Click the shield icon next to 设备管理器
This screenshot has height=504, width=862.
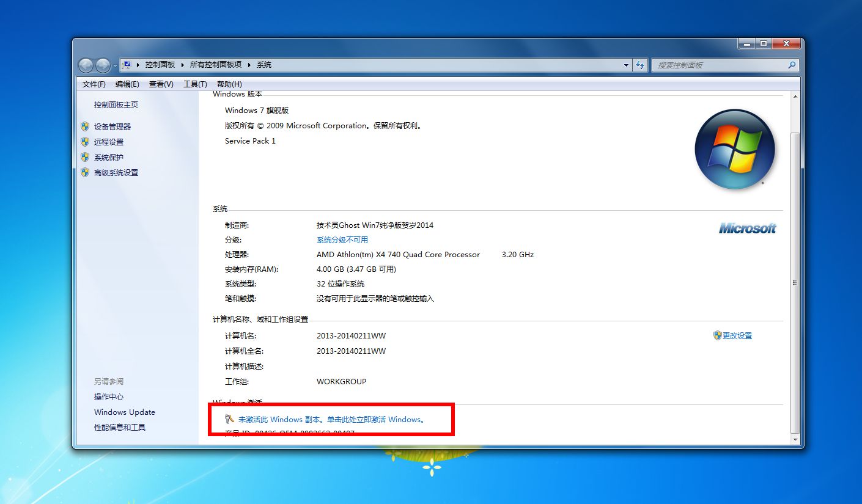84,126
